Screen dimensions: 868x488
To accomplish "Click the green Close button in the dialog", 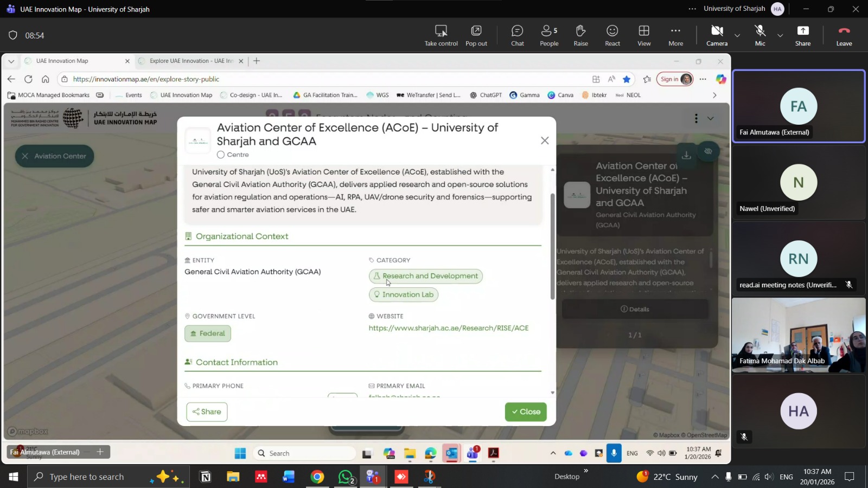I will coord(526,412).
